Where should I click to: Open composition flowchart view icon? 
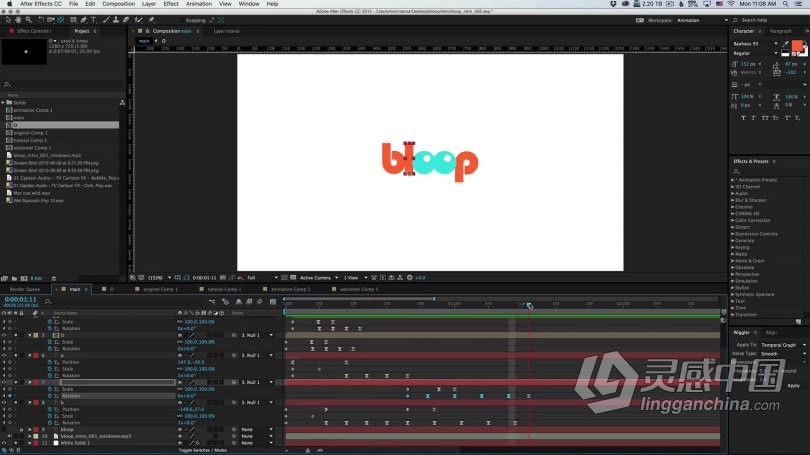400,278
